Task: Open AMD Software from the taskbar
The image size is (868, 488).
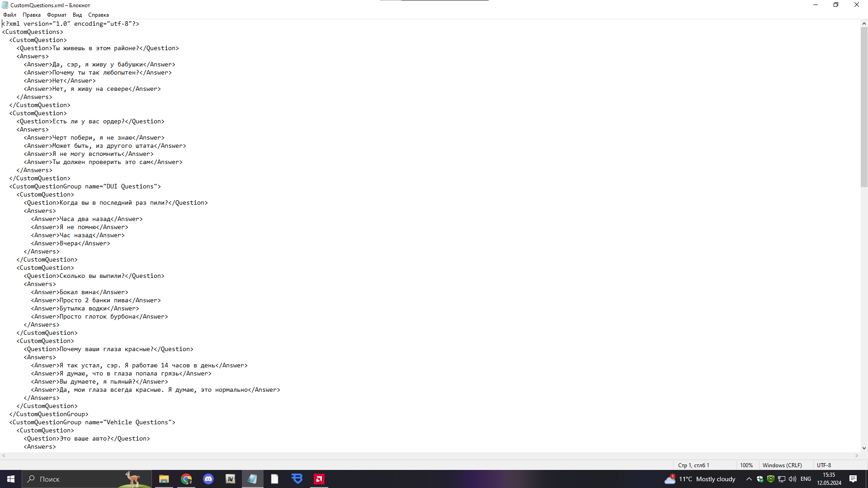Action: click(x=319, y=479)
